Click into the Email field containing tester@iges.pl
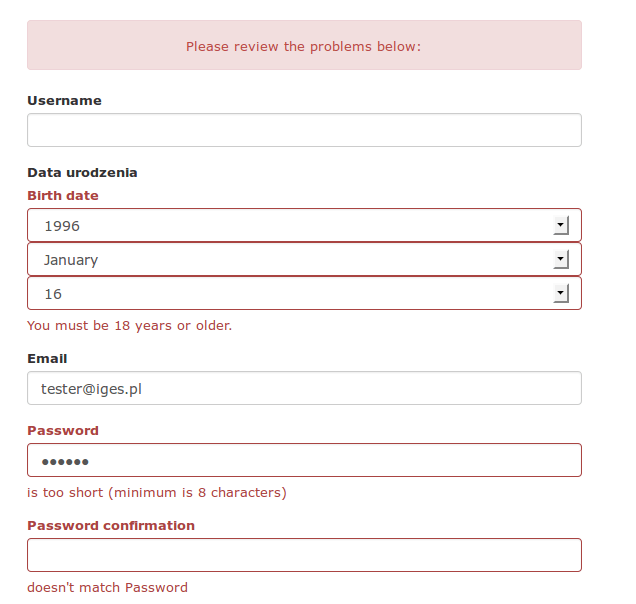The image size is (636, 604). [x=304, y=388]
